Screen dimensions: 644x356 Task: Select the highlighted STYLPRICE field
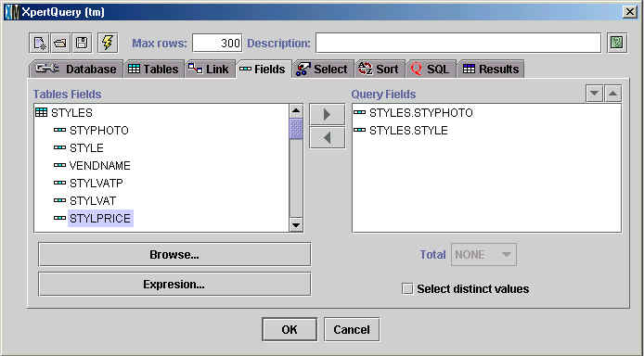[x=100, y=218]
